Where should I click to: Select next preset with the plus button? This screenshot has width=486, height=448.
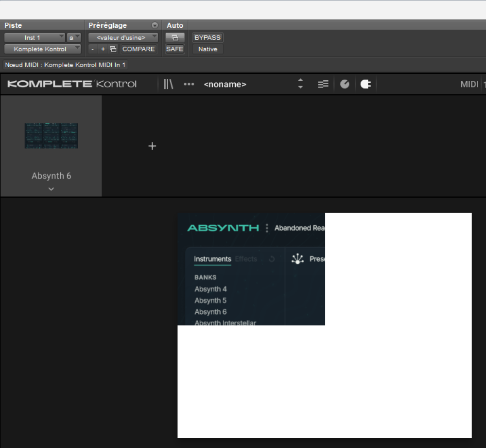(x=103, y=49)
